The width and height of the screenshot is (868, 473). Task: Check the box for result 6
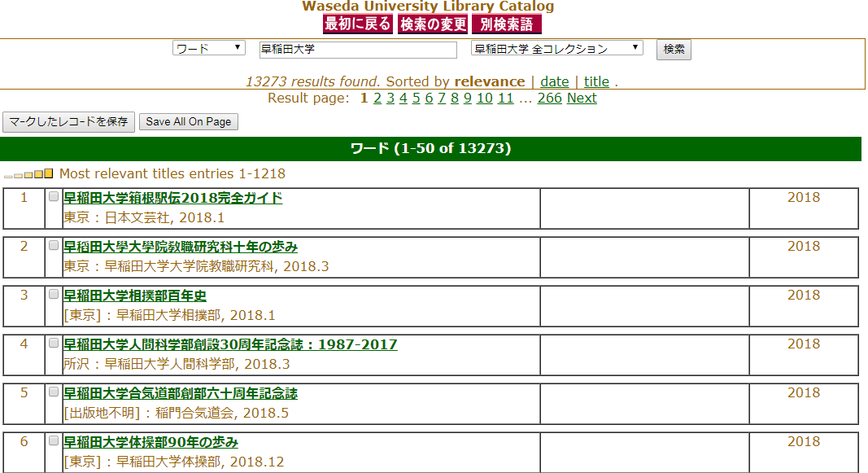[54, 440]
